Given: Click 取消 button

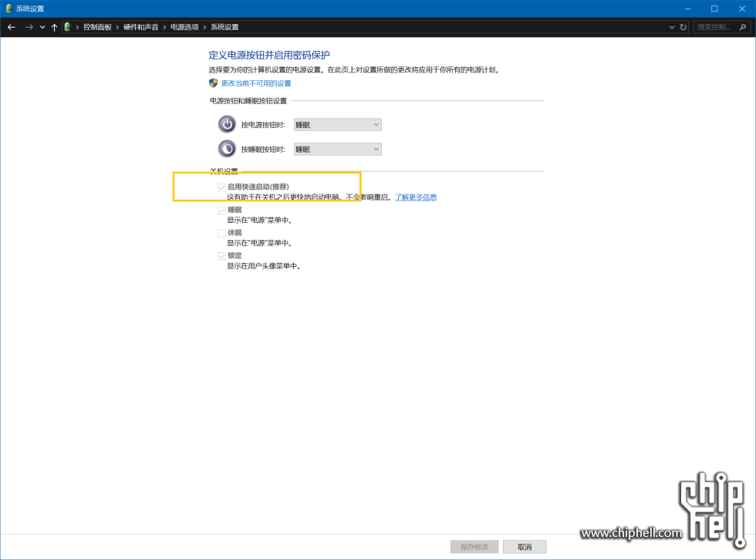Looking at the screenshot, I should pyautogui.click(x=525, y=547).
